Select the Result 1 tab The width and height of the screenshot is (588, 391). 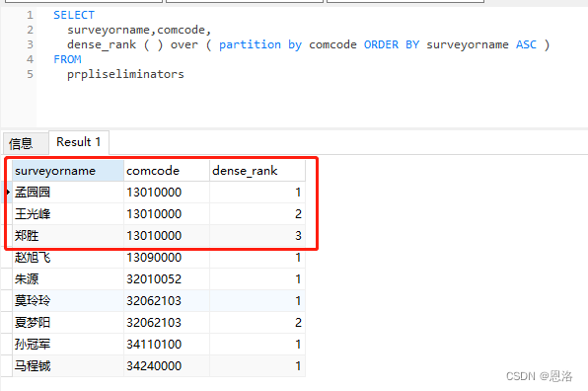[x=79, y=142]
